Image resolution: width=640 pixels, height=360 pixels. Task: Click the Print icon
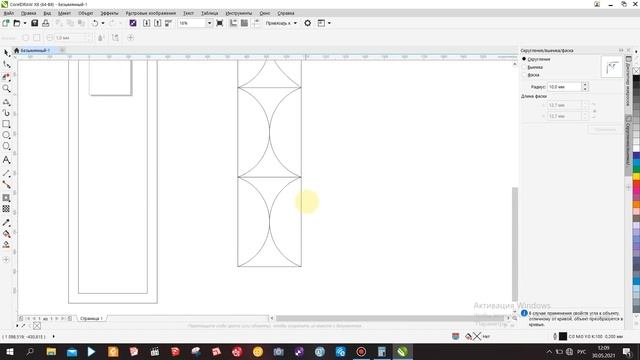click(x=46, y=23)
